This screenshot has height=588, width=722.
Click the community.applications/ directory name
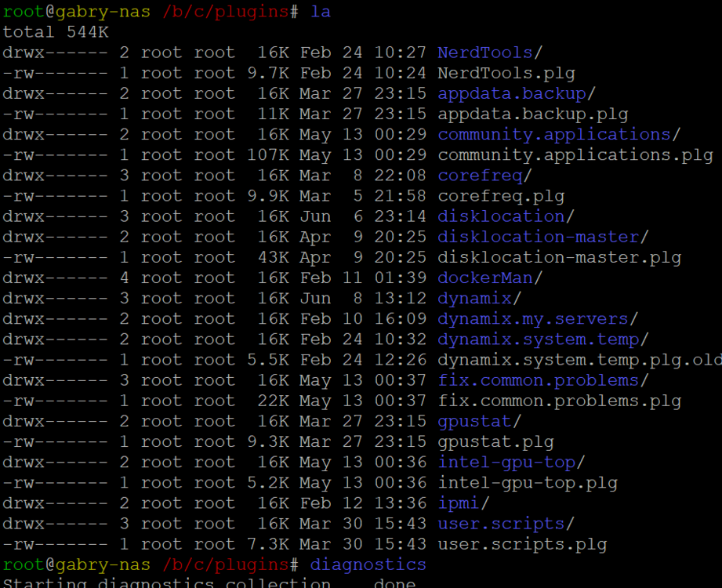[x=559, y=134]
